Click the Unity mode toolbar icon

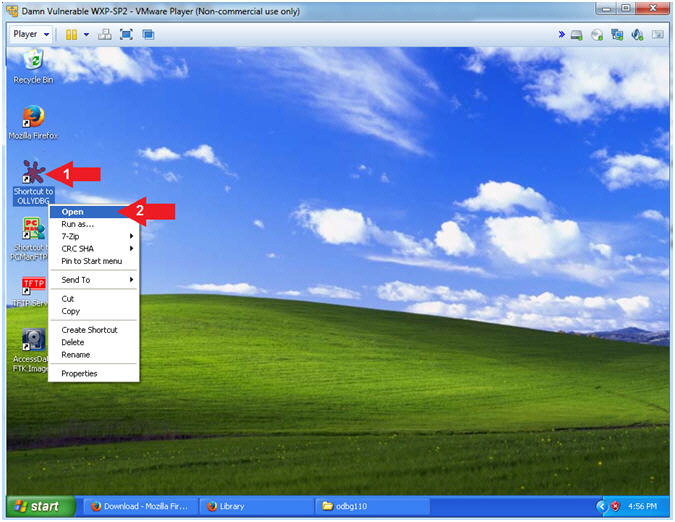click(x=148, y=34)
